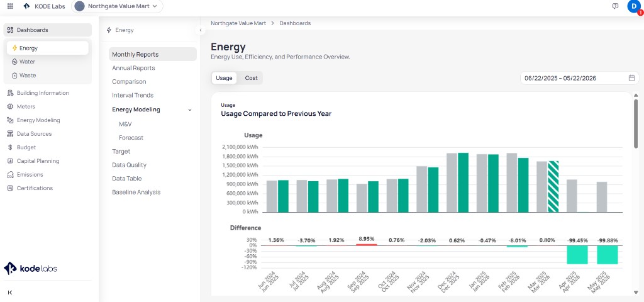Open the M&V submenu item
644x302 pixels.
pos(125,124)
